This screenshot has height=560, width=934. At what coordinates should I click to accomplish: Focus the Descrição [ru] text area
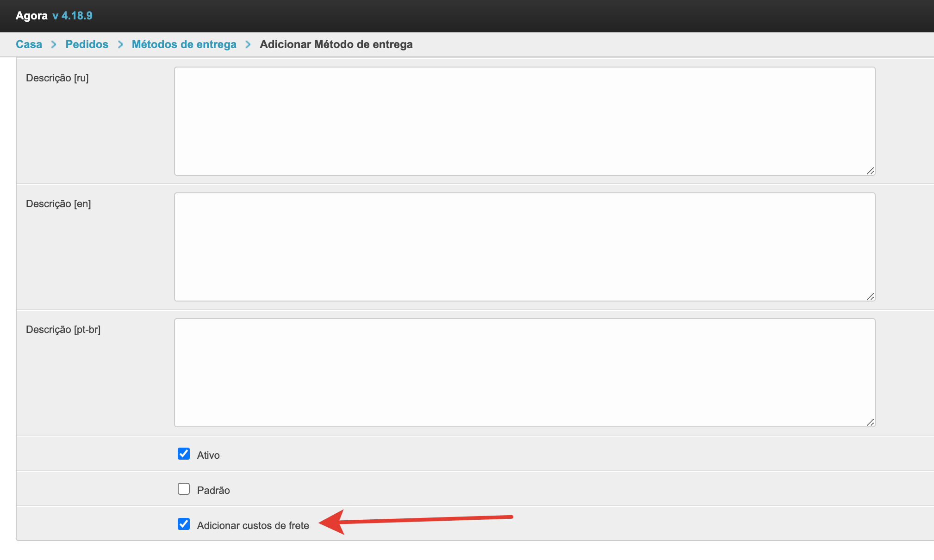point(524,121)
